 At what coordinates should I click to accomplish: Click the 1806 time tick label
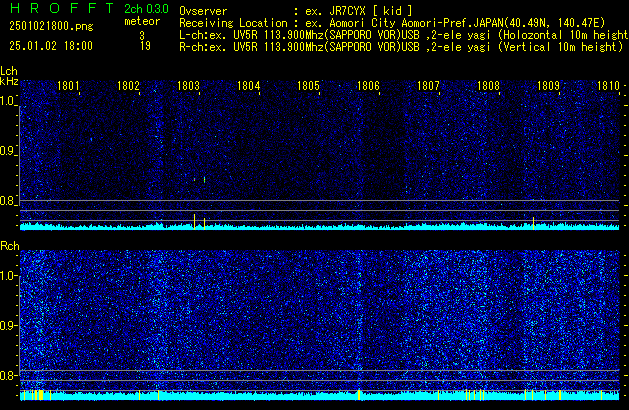(368, 86)
